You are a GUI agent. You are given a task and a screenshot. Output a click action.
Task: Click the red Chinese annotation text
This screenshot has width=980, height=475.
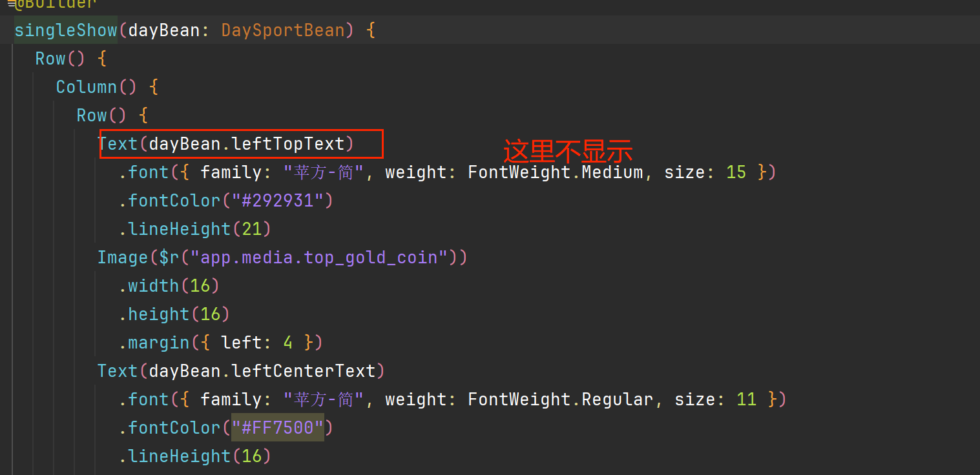tap(567, 151)
